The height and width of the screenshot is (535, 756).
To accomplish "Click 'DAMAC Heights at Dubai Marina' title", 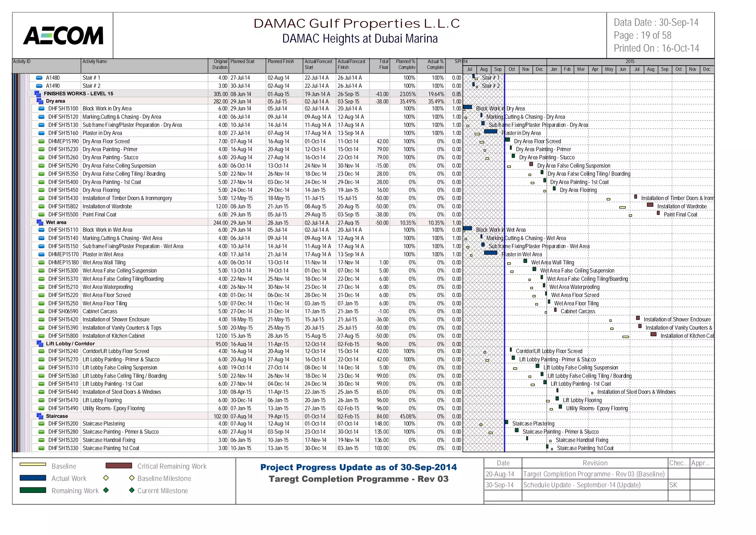I will point(360,38).
